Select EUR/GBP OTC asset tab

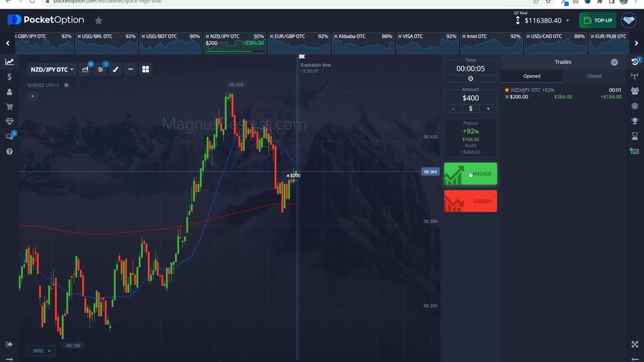pyautogui.click(x=299, y=43)
